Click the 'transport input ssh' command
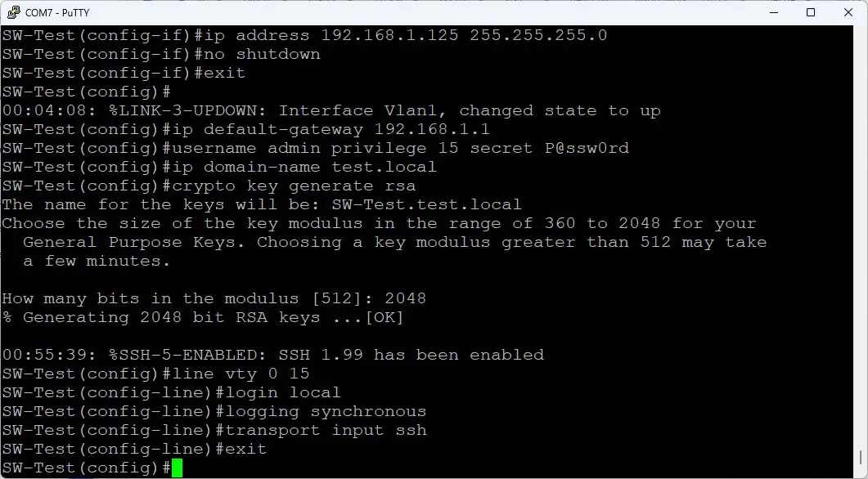 pyautogui.click(x=326, y=430)
